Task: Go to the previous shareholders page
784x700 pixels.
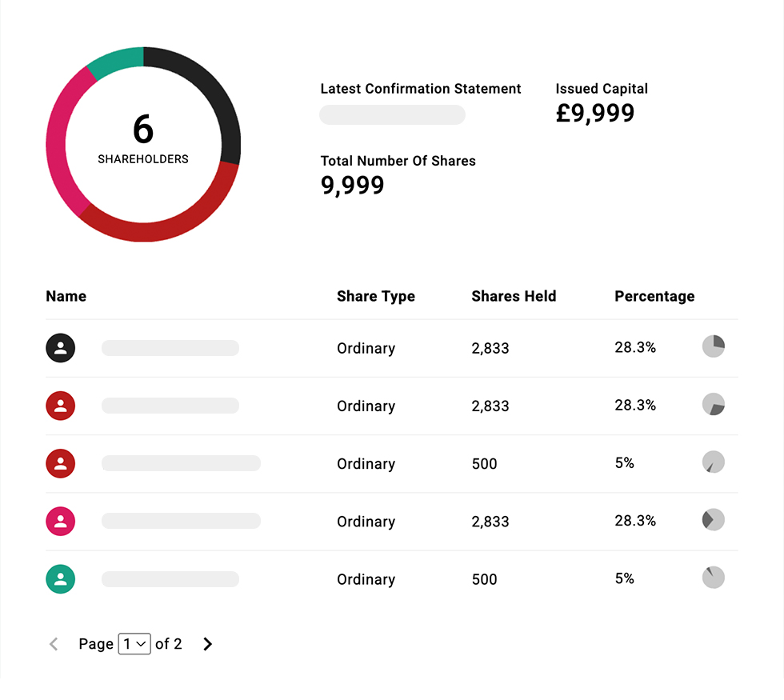Action: (54, 644)
